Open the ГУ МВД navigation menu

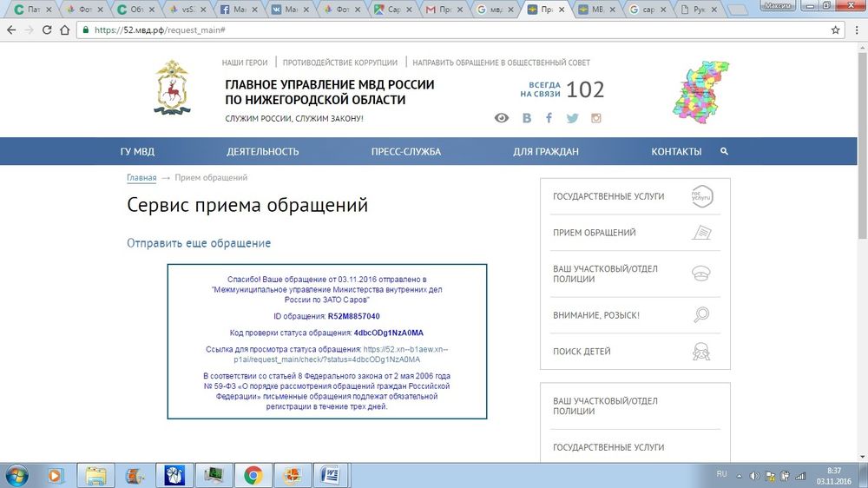137,152
